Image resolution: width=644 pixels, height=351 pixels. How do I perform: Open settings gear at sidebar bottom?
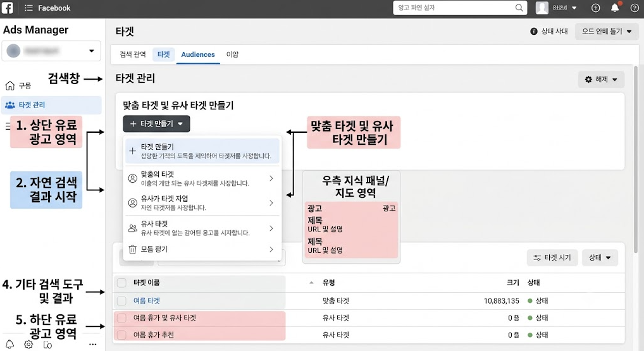pyautogui.click(x=28, y=344)
